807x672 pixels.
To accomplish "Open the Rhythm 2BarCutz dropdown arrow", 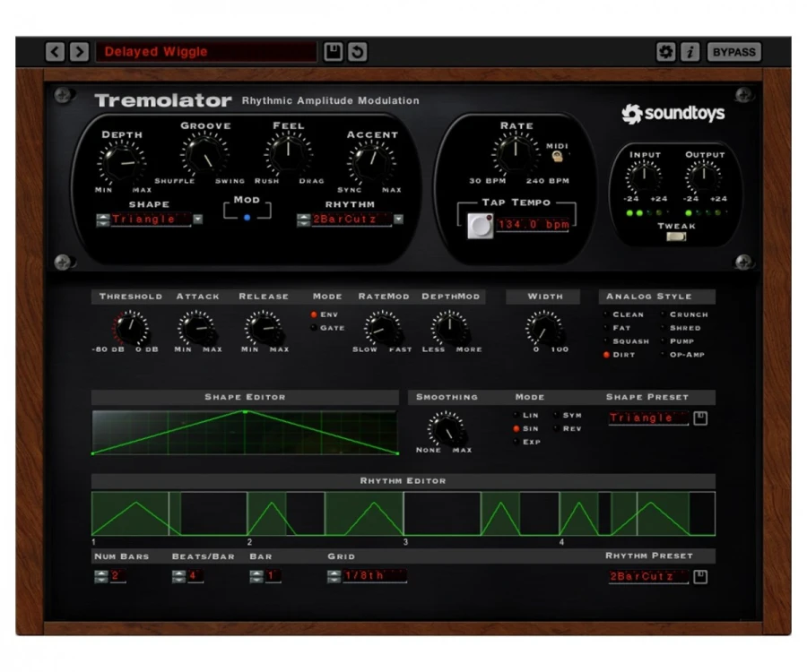I will tap(398, 220).
